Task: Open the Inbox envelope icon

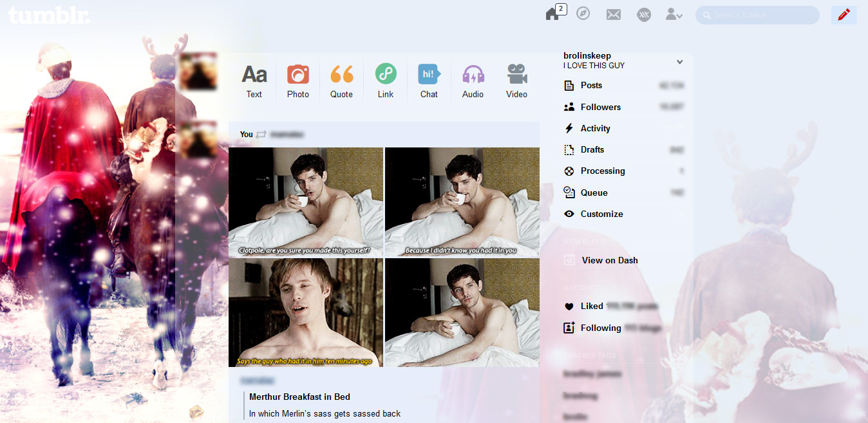Action: coord(614,14)
